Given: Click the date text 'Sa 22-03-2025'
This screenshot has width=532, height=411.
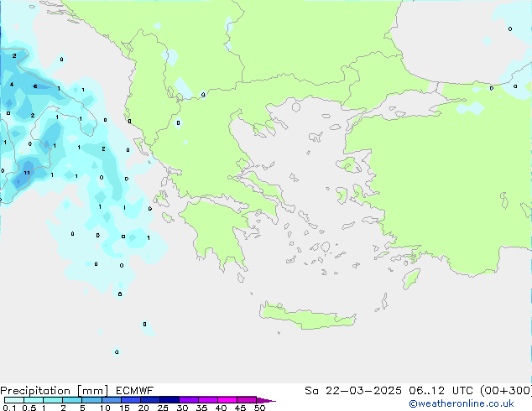Looking at the screenshot, I should (353, 391).
